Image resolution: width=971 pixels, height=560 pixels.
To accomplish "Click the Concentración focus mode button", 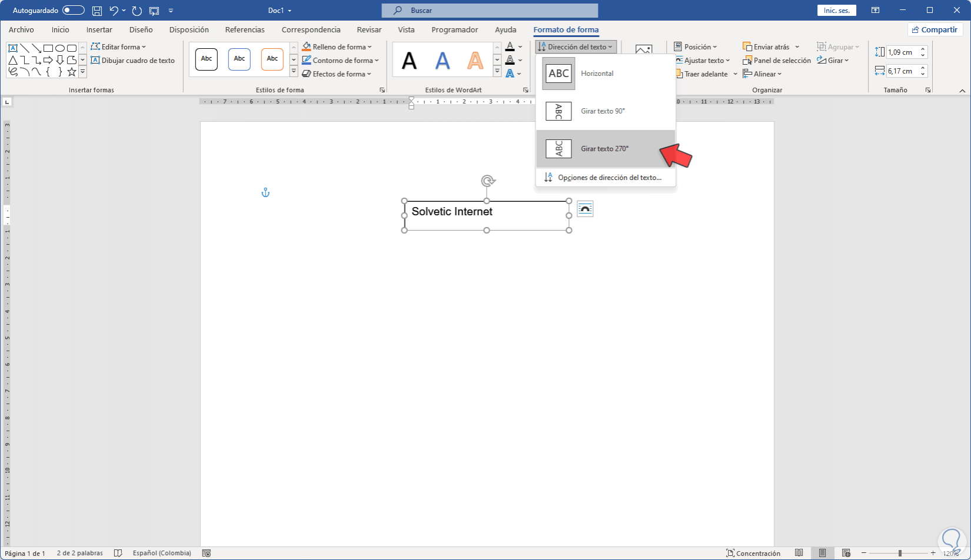I will (753, 553).
